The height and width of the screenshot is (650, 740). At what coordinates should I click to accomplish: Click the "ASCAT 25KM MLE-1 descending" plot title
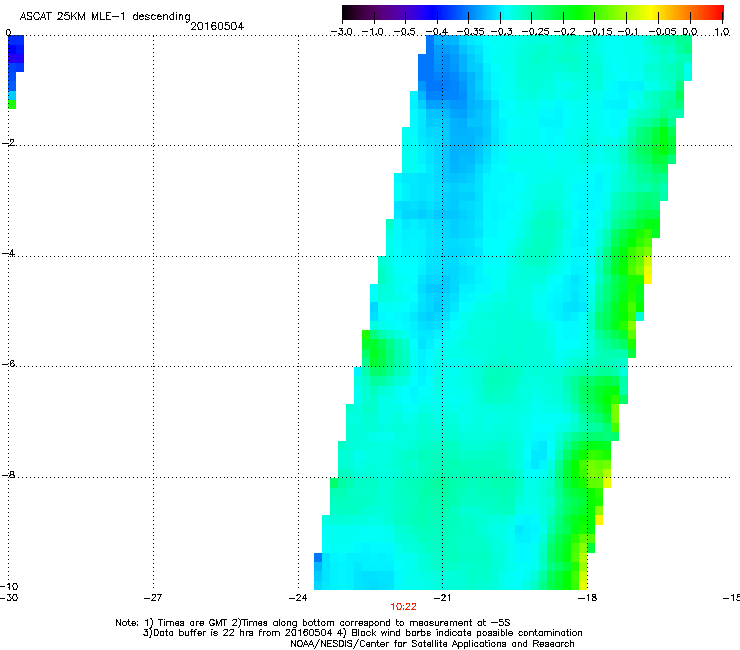[105, 16]
